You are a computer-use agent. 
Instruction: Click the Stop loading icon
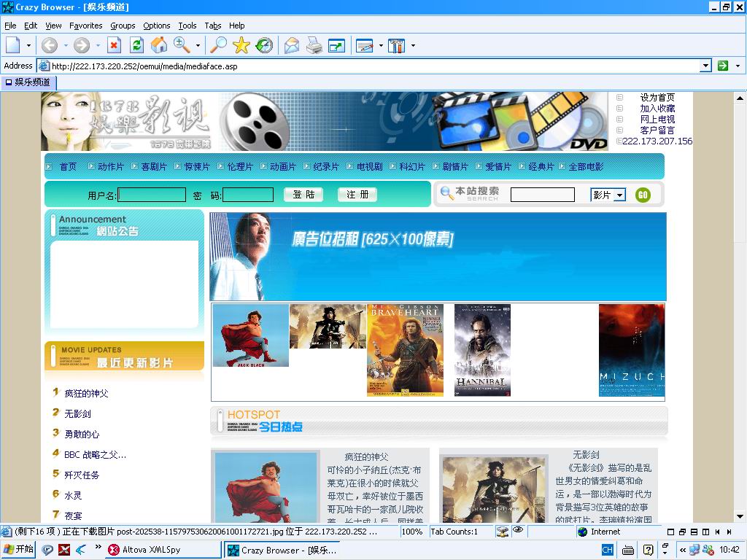[114, 45]
